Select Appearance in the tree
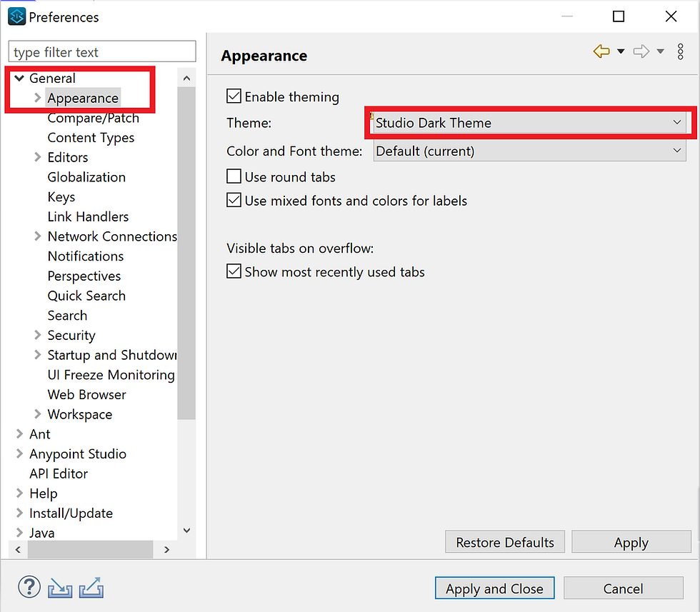The width and height of the screenshot is (700, 612). (x=83, y=98)
